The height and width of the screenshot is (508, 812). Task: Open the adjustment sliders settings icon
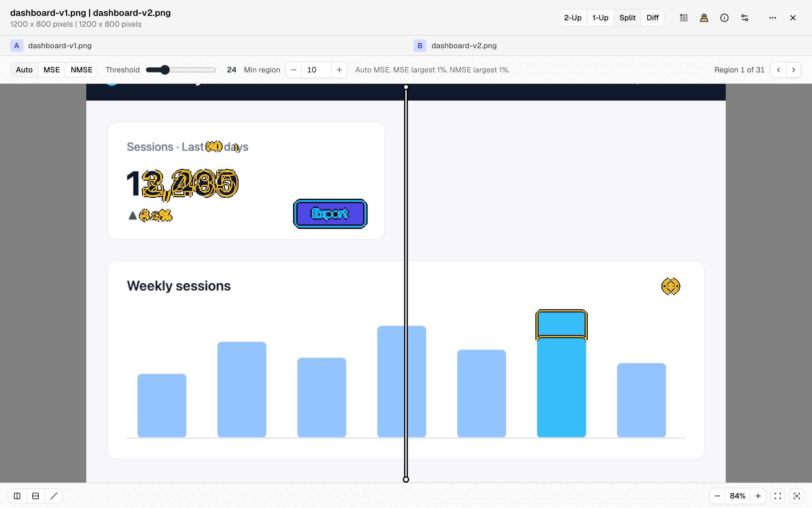coord(744,18)
